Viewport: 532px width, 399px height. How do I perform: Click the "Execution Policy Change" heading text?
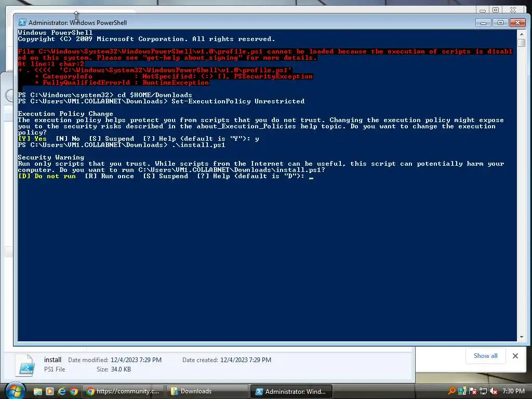click(x=65, y=114)
